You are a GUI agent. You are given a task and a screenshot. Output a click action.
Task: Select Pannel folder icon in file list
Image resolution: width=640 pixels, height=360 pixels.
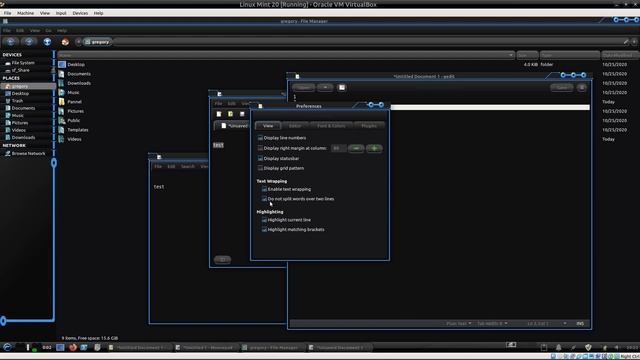click(62, 102)
